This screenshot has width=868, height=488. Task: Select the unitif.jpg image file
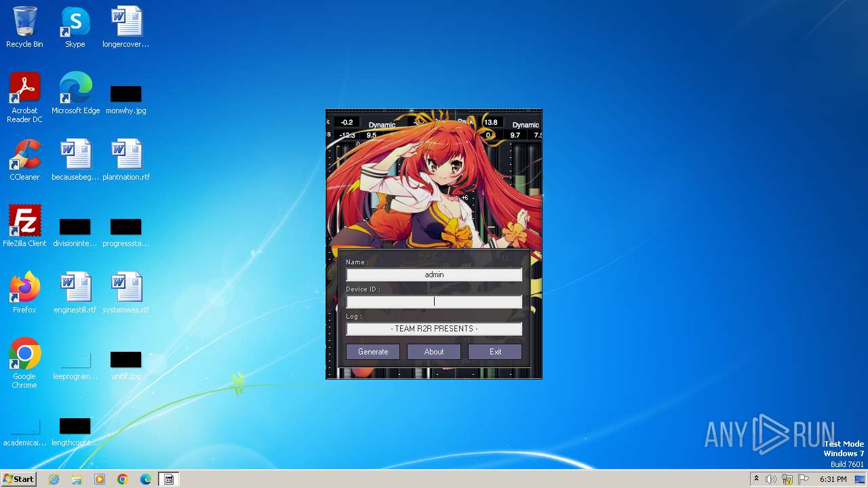tap(126, 366)
